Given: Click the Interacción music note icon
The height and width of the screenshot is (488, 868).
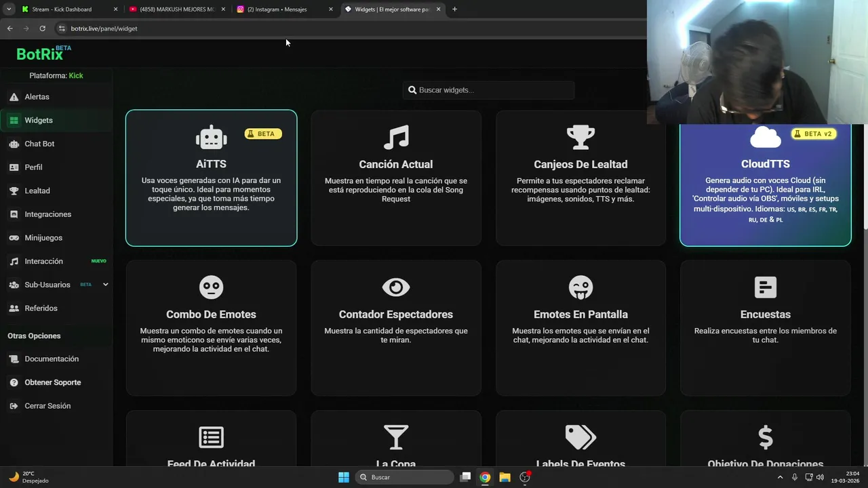Looking at the screenshot, I should [x=14, y=262].
